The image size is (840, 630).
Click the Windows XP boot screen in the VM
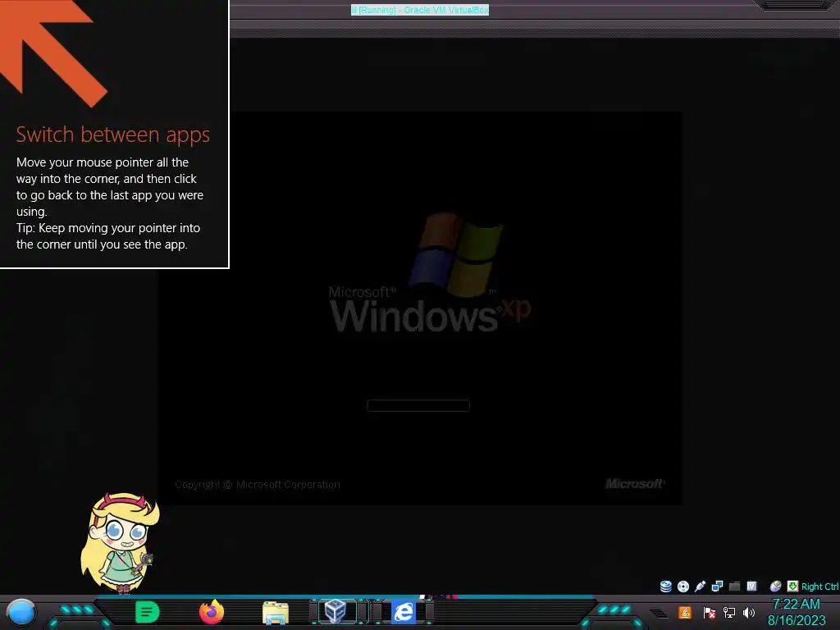(419, 308)
